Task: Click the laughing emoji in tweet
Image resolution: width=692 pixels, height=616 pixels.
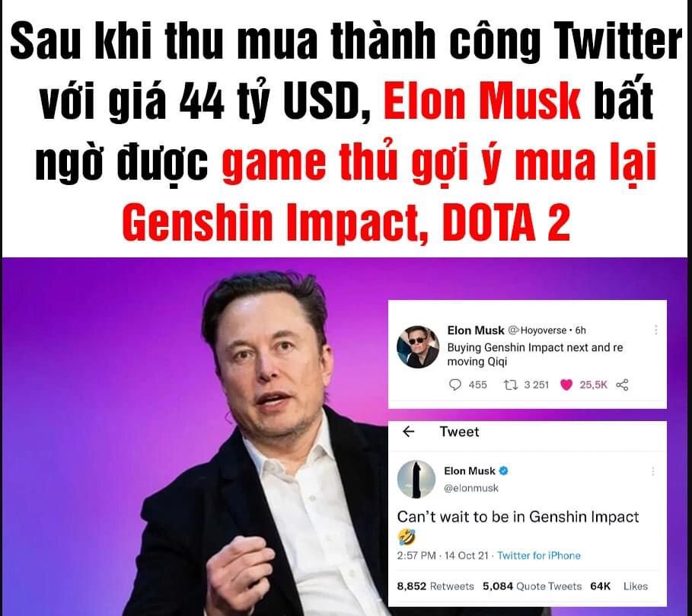Action: pos(406,537)
